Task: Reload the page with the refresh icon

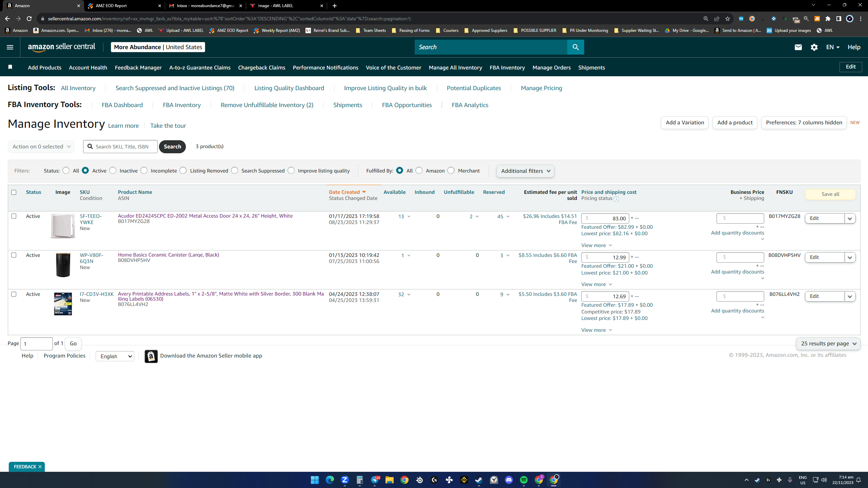Action: pyautogui.click(x=29, y=19)
